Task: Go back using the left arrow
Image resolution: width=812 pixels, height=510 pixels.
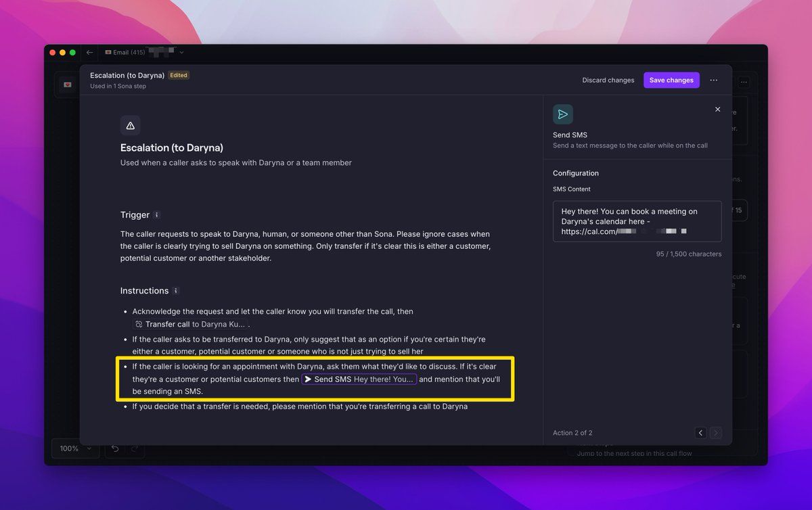Action: [90, 52]
